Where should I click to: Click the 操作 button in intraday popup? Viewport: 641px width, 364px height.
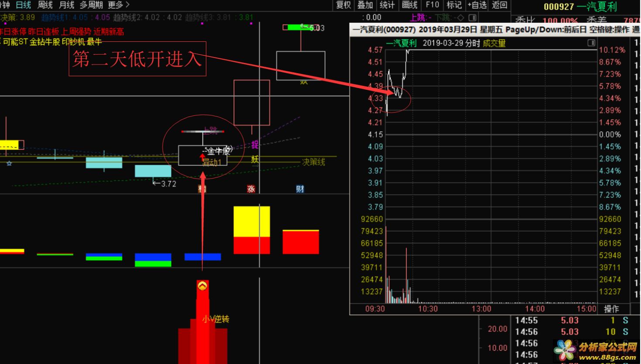pyautogui.click(x=612, y=309)
